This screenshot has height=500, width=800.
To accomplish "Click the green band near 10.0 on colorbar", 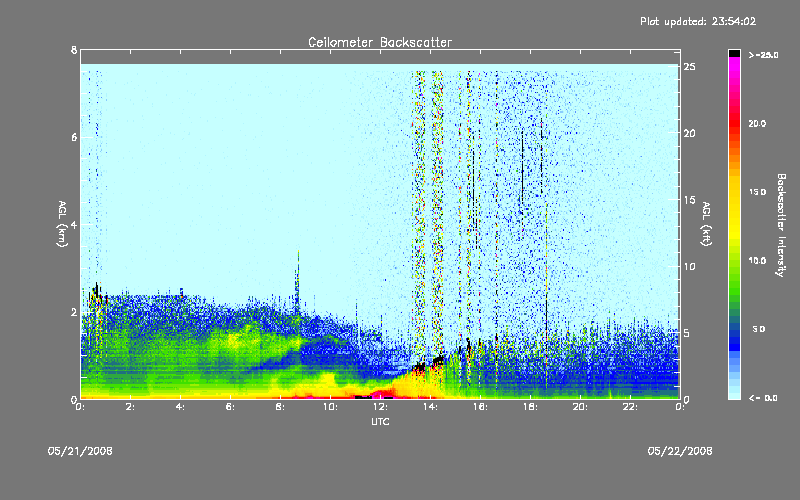I will [734, 261].
